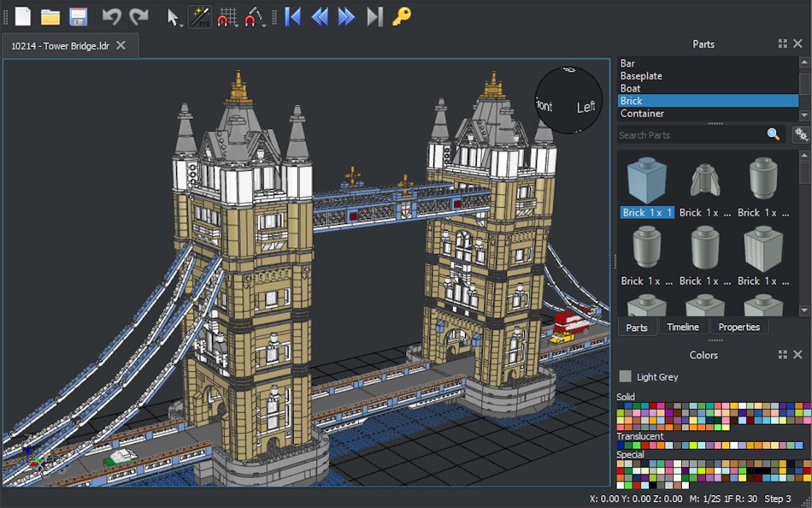Click parts grid scrollbar down arrow

coord(804,310)
